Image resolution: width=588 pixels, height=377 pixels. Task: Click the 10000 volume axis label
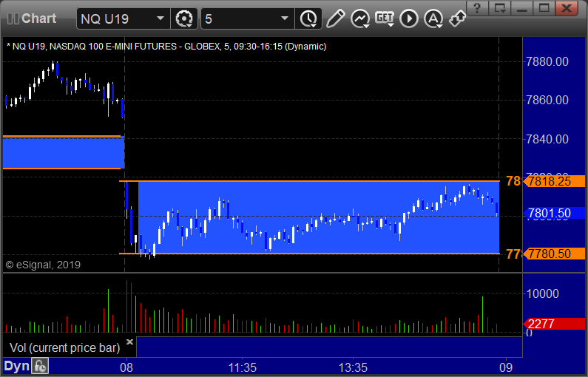tap(543, 293)
